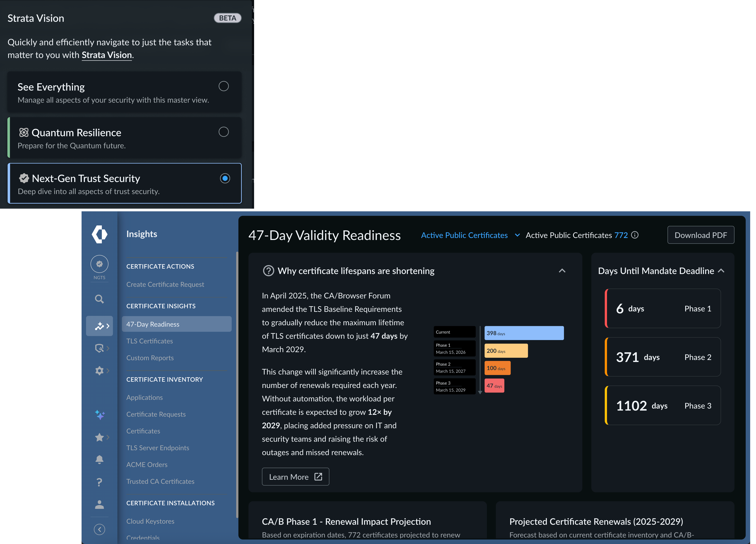Open TLS Certificates in the Insights menu

coord(149,341)
